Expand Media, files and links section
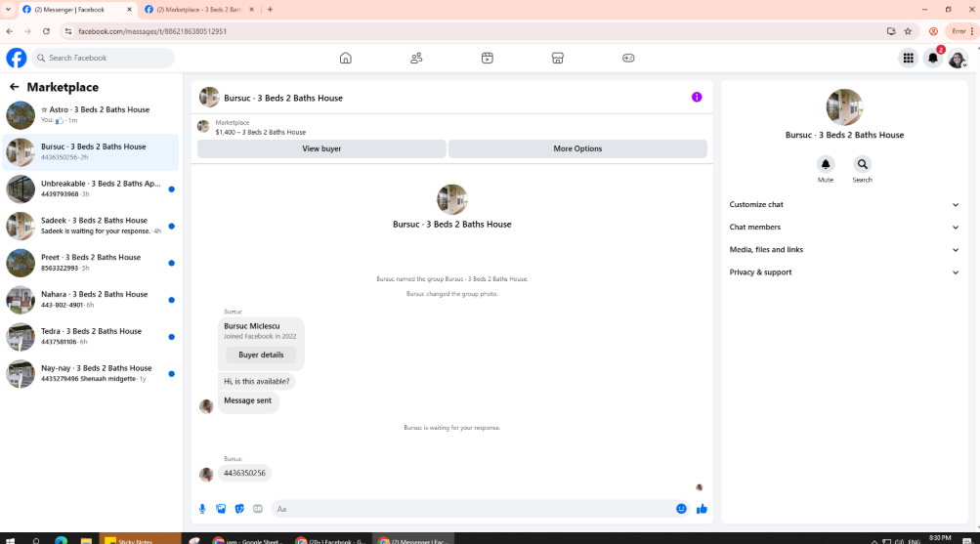Viewport: 980px width, 544px height. [844, 250]
